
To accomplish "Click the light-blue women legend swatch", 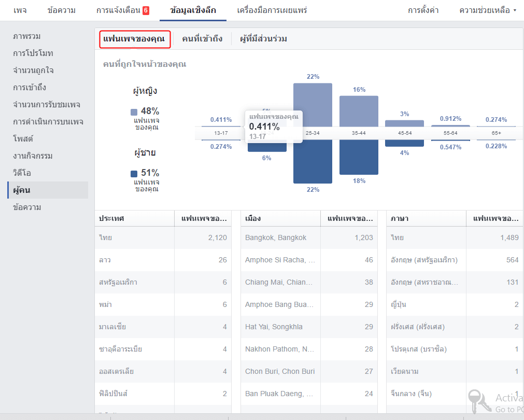I will (134, 112).
